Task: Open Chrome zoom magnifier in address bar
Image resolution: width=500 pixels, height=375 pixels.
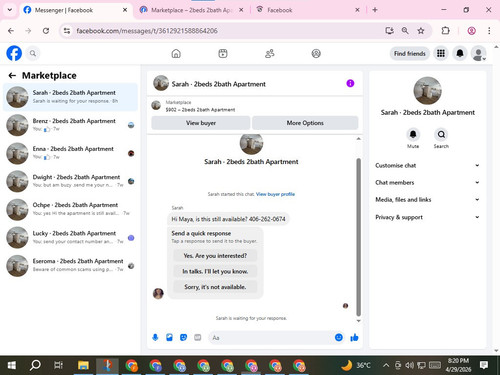Action: [405, 31]
